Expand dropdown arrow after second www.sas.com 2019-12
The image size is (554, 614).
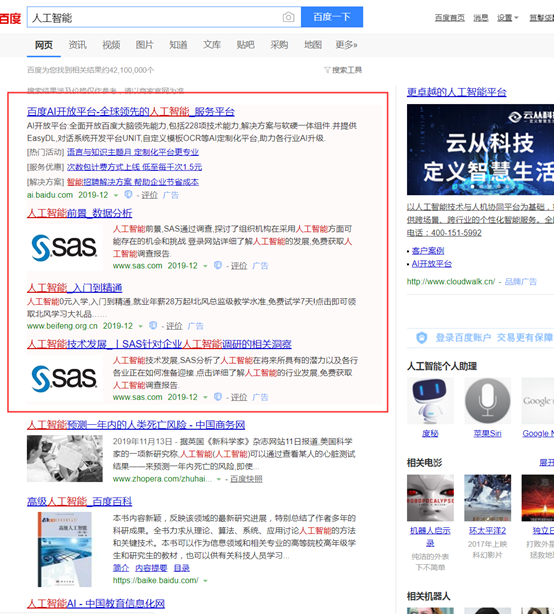coord(205,397)
